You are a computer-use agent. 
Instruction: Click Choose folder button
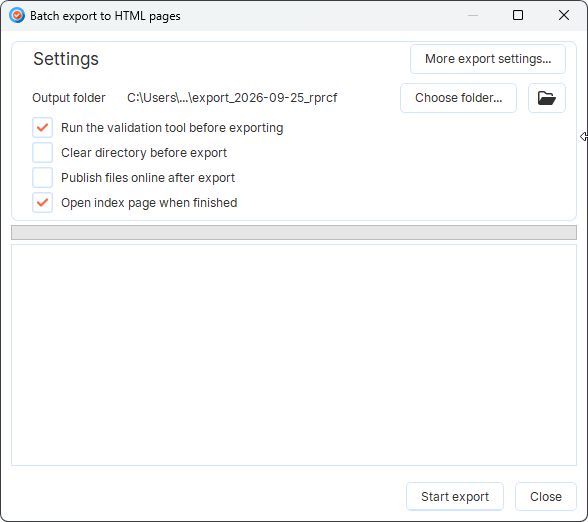(458, 98)
